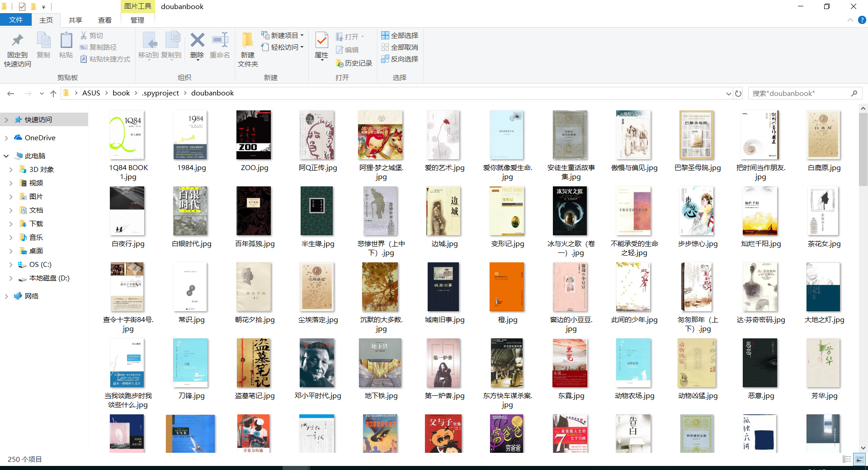
Task: Open the 文件 menu tab
Action: 16,20
